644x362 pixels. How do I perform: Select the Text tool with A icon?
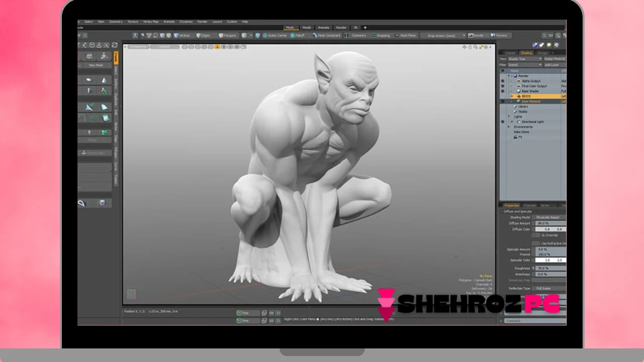(104, 91)
